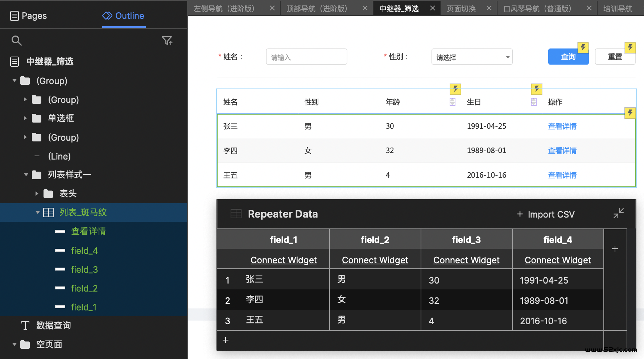Expand the 表头 folder in outline
The image size is (644, 359).
coord(37,194)
